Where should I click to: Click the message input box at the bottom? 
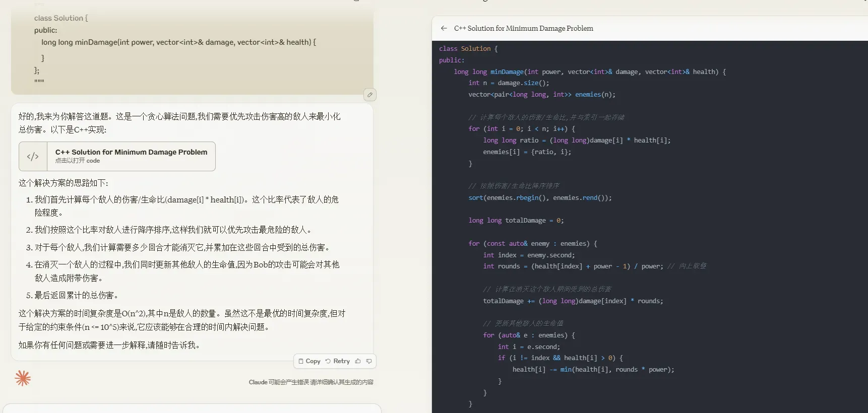[192, 408]
